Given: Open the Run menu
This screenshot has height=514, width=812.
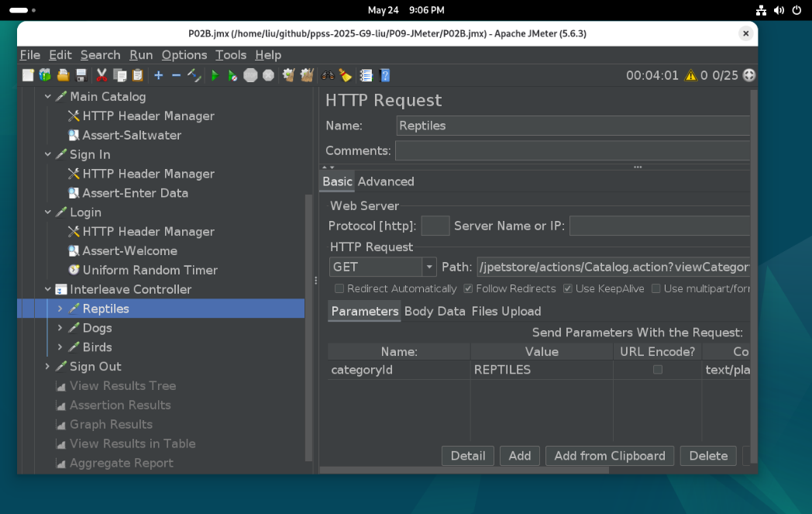Looking at the screenshot, I should pyautogui.click(x=141, y=55).
